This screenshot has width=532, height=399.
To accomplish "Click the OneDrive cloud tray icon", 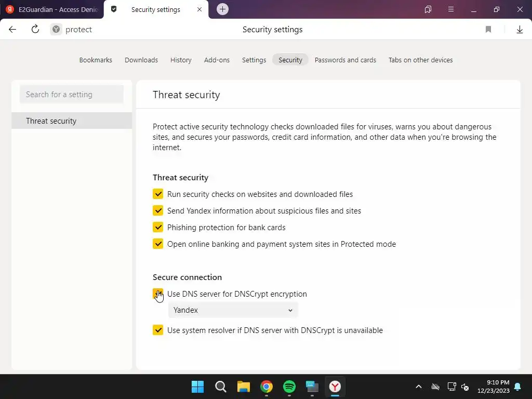I will click(x=435, y=387).
